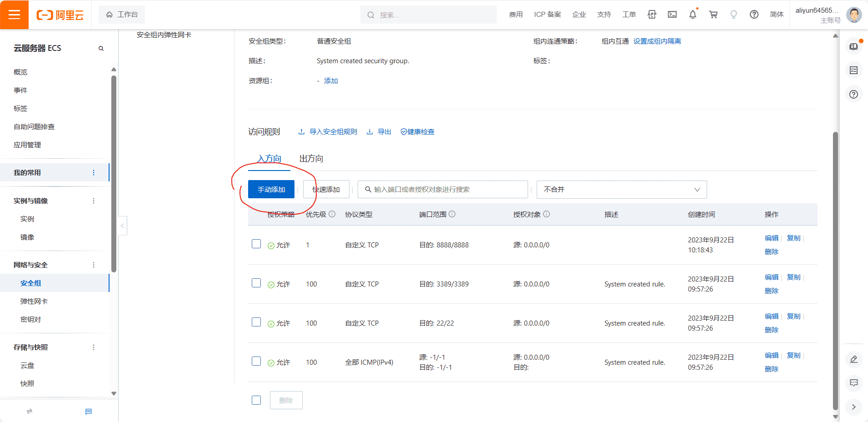Expand the bottom-right sidebar chevron

[x=854, y=407]
